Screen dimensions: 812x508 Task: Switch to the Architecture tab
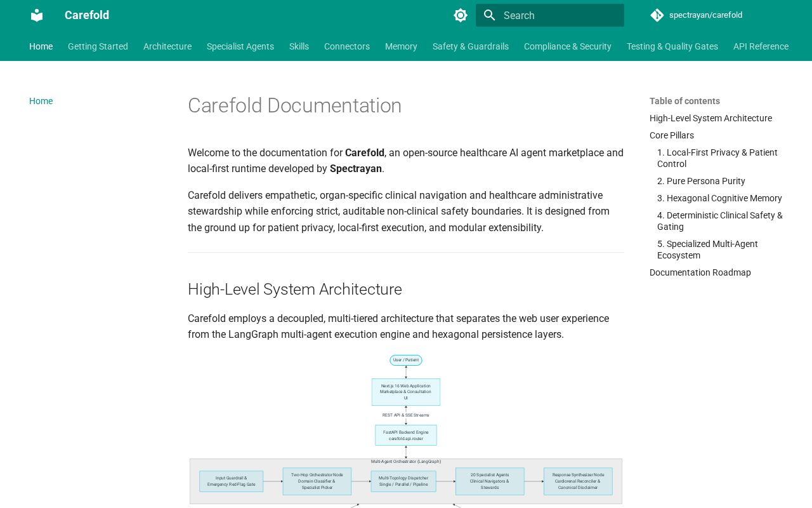[x=167, y=46]
